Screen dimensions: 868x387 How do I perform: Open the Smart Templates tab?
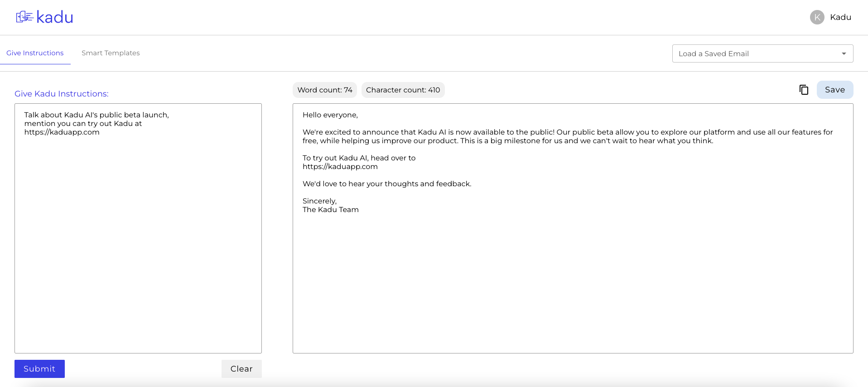[111, 53]
